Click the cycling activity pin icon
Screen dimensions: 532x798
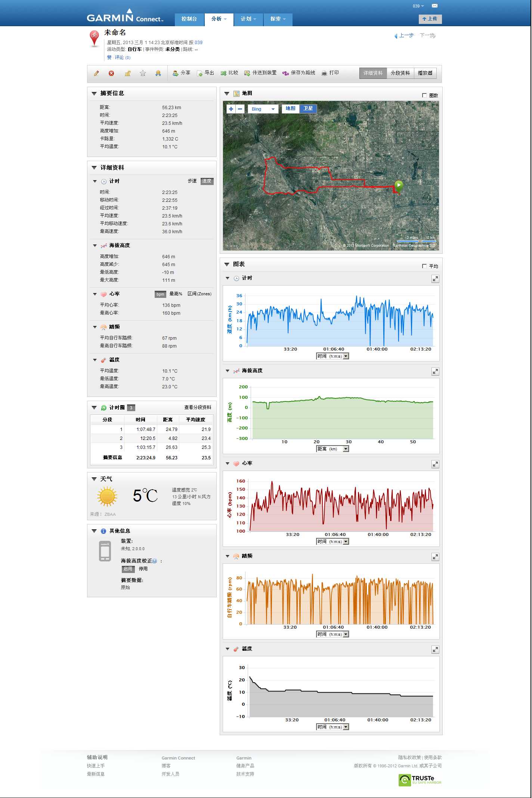95,39
